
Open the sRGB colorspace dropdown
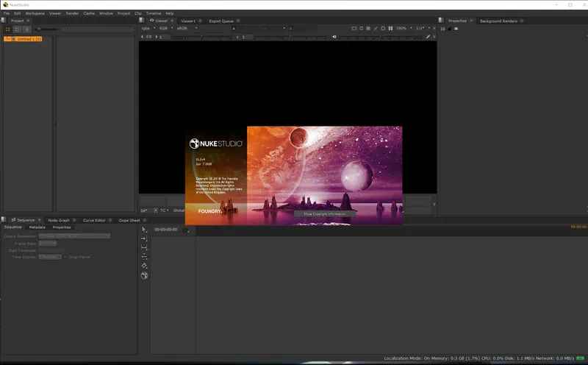187,28
